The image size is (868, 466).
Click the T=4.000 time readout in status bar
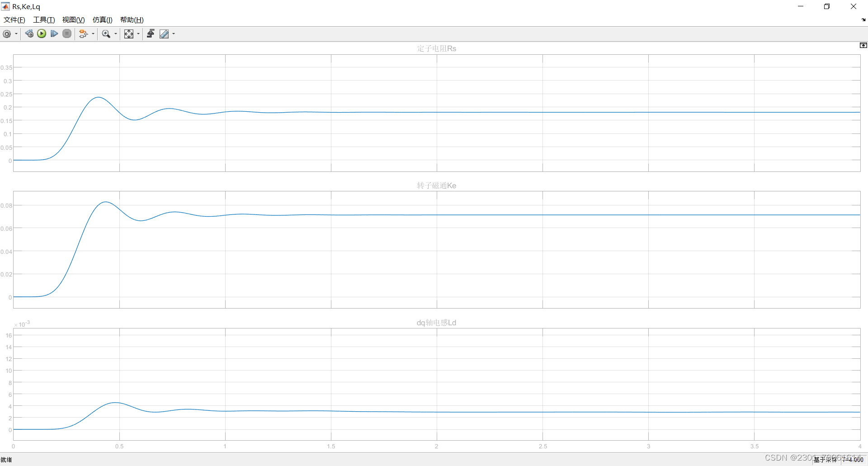[854, 460]
